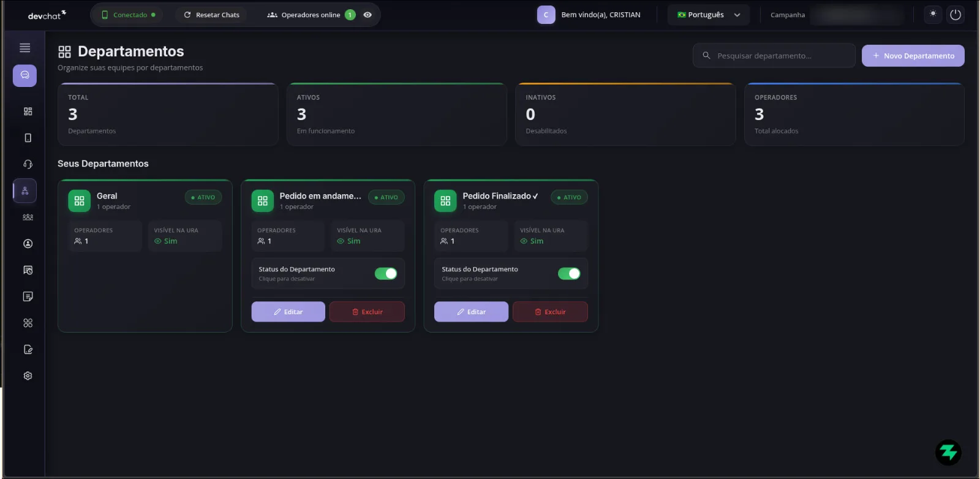Screen dimensions: 980x479
Task: Open the four-circles apps icon in sidebar
Action: [28, 323]
